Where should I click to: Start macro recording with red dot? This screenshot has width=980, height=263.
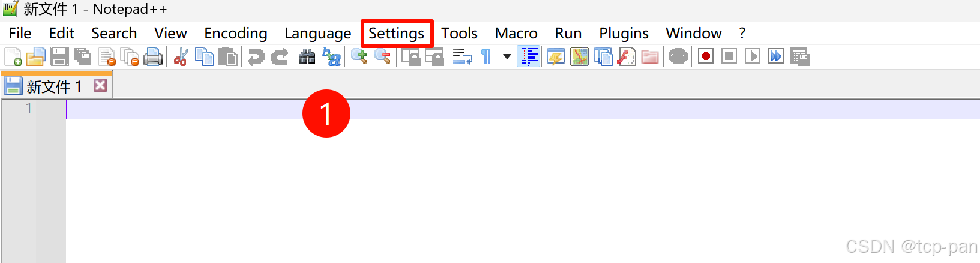point(706,57)
